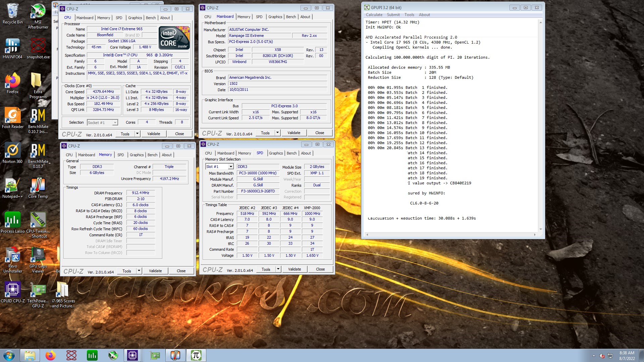Screen dimensions: 644x362
Task: Click Tools button in Mainboard window
Action: pyautogui.click(x=265, y=133)
